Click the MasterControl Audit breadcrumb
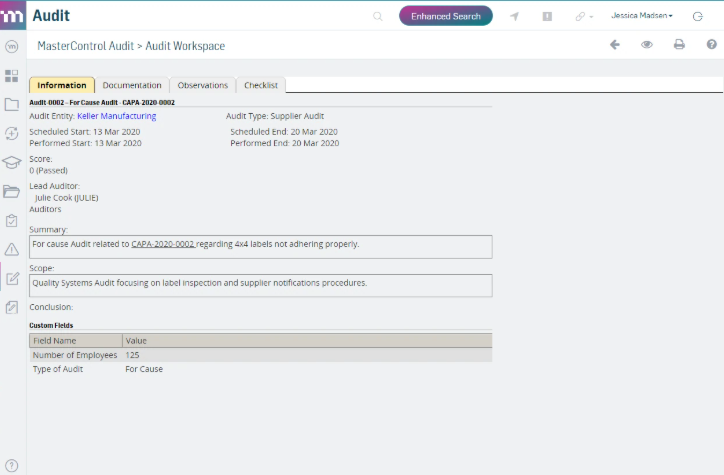 point(85,46)
